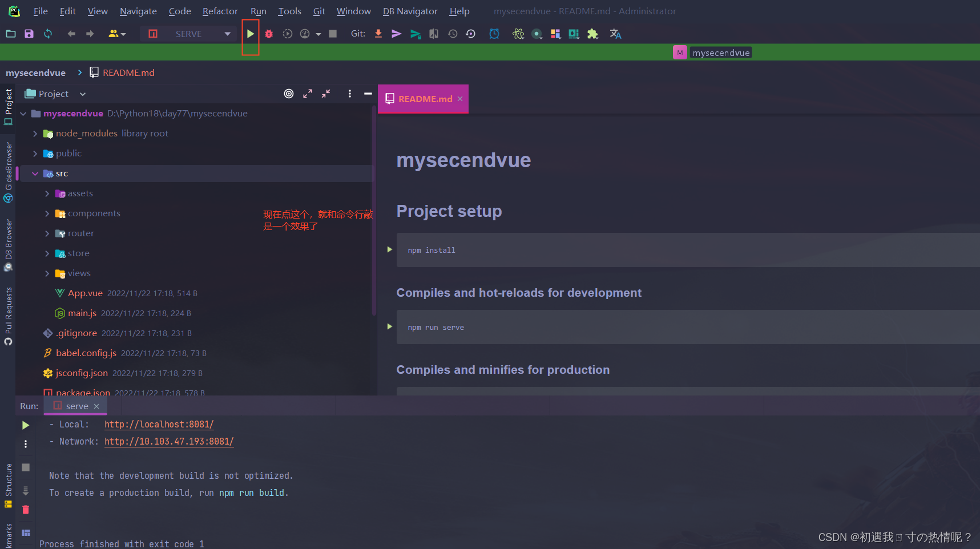The width and height of the screenshot is (980, 549).
Task: Open the SERVE run configuration dropdown
Action: click(x=188, y=34)
